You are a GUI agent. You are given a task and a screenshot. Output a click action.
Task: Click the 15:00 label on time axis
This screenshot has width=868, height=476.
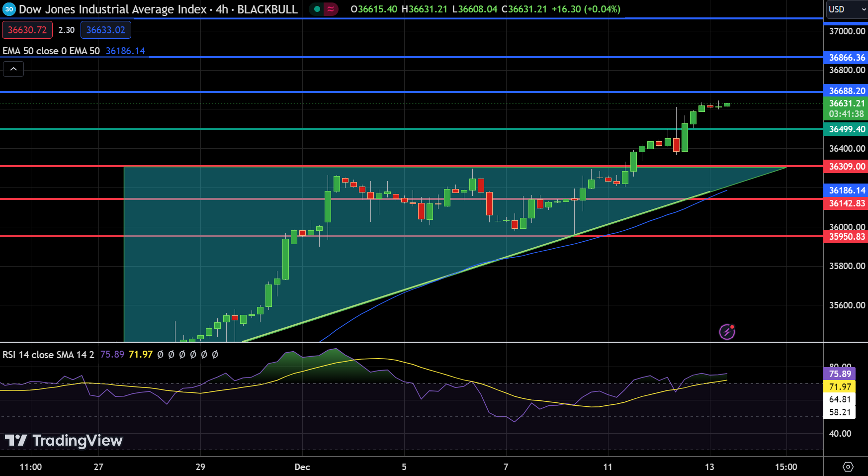point(786,467)
